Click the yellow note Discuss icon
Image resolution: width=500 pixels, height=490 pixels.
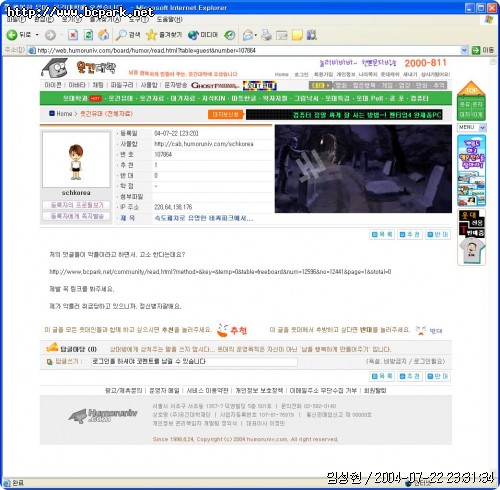pos(297,35)
